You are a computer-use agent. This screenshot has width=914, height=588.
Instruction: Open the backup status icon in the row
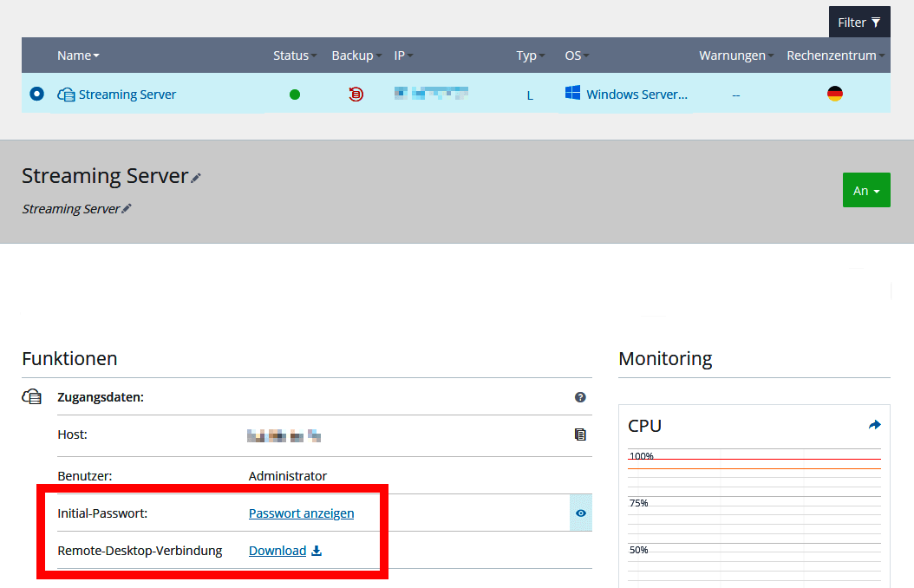(x=356, y=94)
